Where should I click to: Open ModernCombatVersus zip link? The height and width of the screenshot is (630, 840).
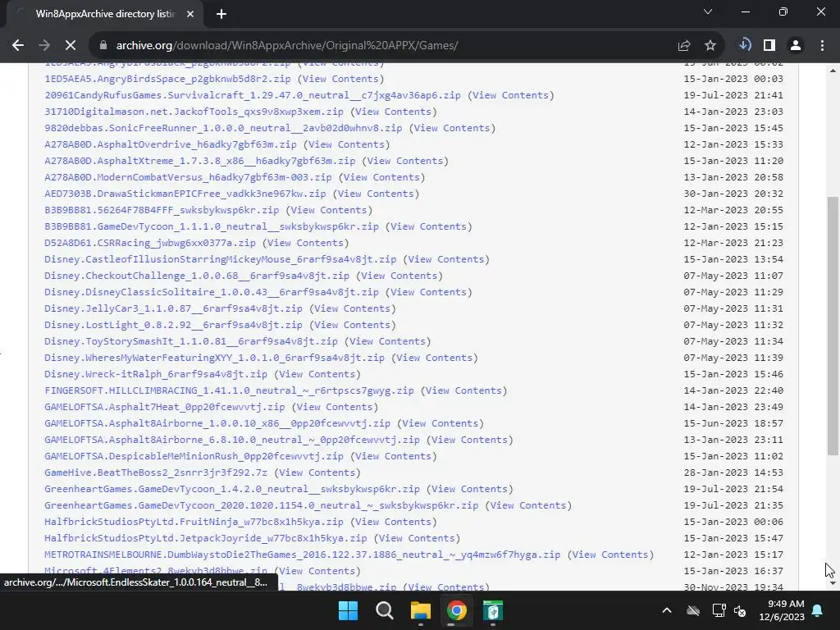188,177
